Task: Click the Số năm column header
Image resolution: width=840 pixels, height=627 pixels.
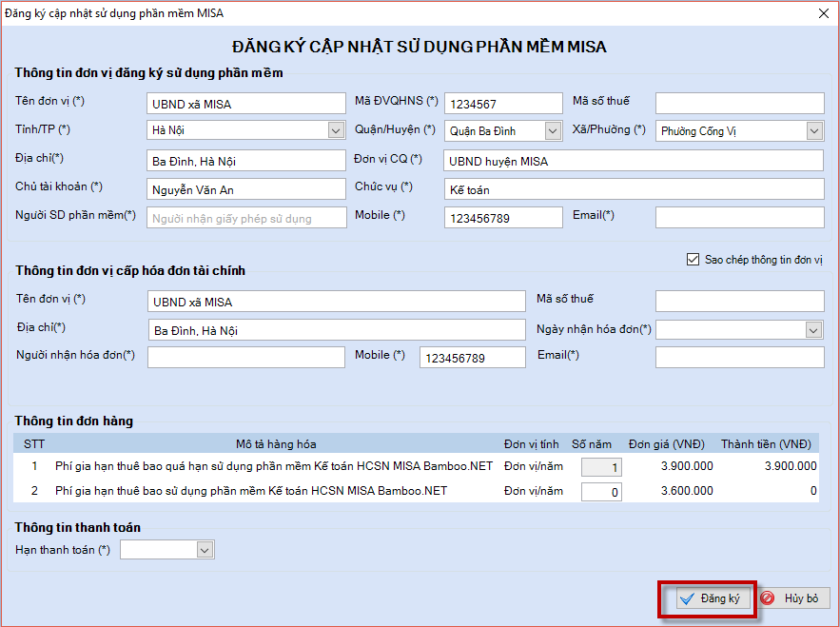Action: 592,444
